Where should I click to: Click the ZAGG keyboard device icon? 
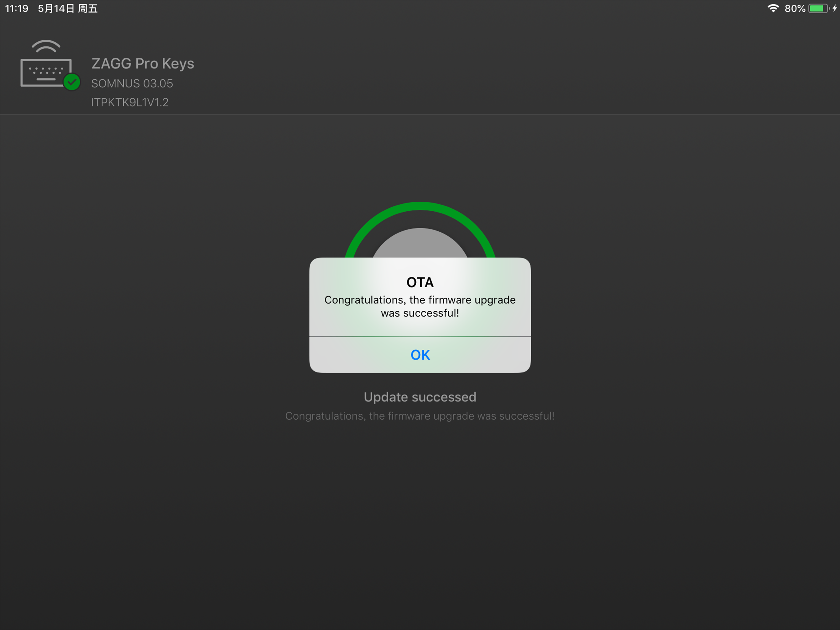point(46,73)
